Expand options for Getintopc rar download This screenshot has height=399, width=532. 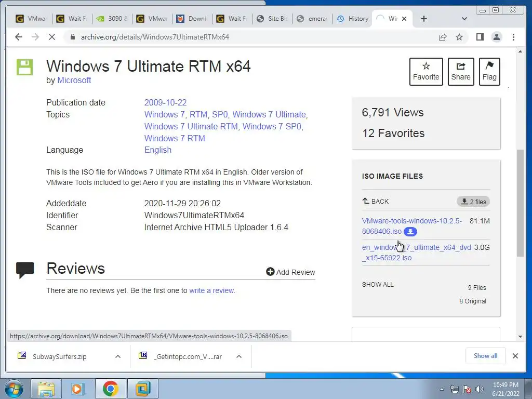(239, 356)
